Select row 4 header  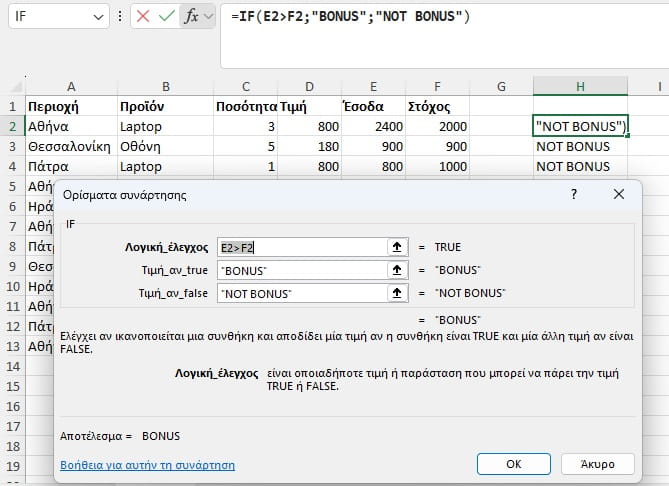(13, 166)
